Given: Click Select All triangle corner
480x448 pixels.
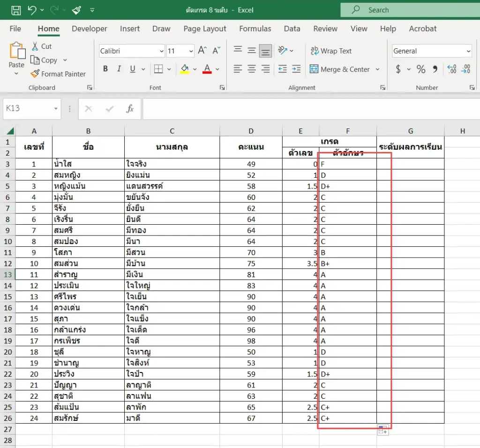Looking at the screenshot, I should [10, 131].
